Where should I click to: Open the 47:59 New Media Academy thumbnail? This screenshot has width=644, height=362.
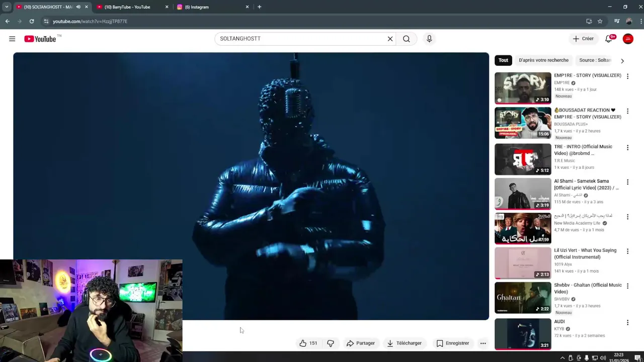click(523, 229)
